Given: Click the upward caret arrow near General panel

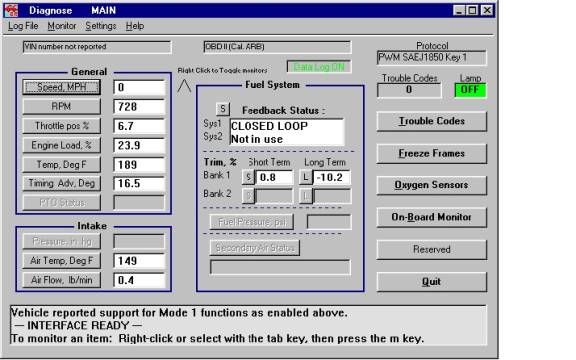Looking at the screenshot, I should pos(184,86).
